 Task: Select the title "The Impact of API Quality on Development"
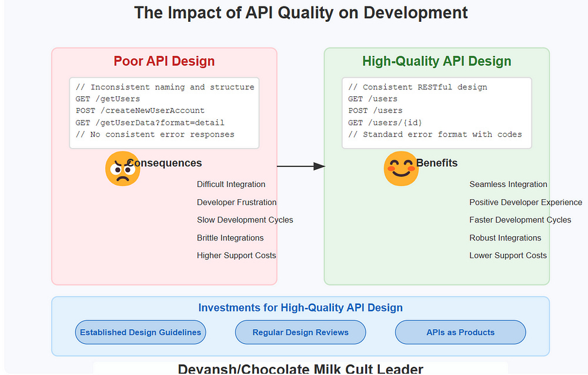coord(300,12)
